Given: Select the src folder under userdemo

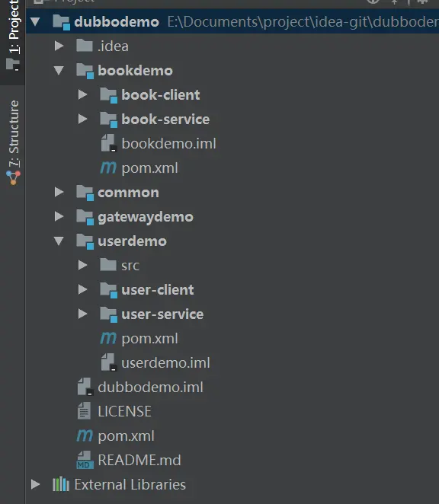Looking at the screenshot, I should point(130,266).
